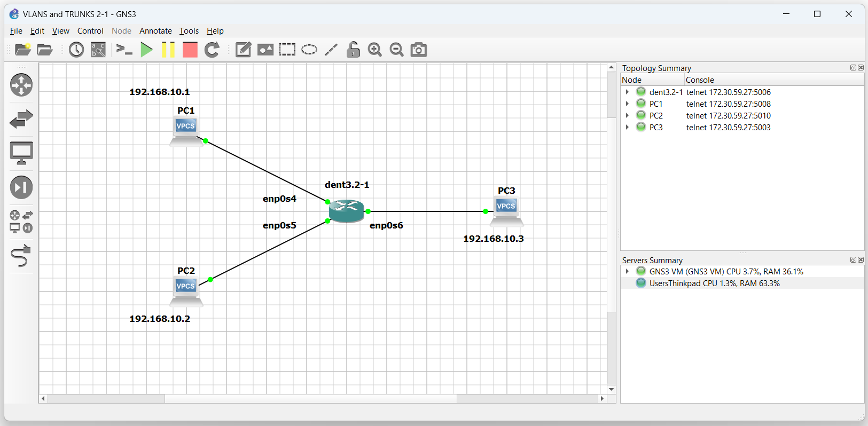The width and height of the screenshot is (868, 426).
Task: Open the Tools menu
Action: tap(189, 31)
